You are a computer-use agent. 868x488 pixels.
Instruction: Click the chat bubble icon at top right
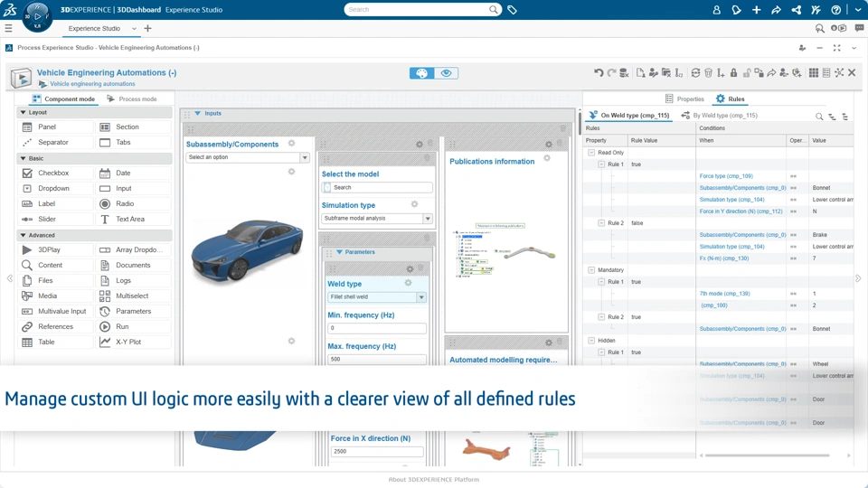(x=859, y=28)
